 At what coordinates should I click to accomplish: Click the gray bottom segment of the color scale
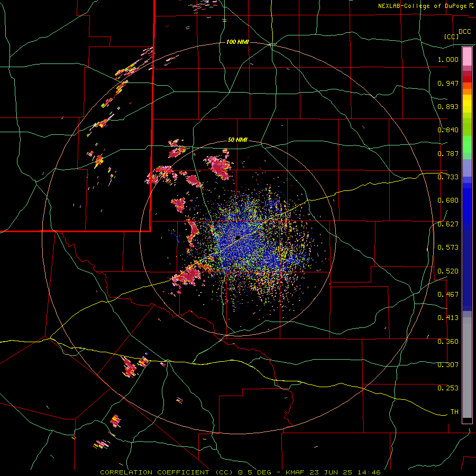[467, 368]
